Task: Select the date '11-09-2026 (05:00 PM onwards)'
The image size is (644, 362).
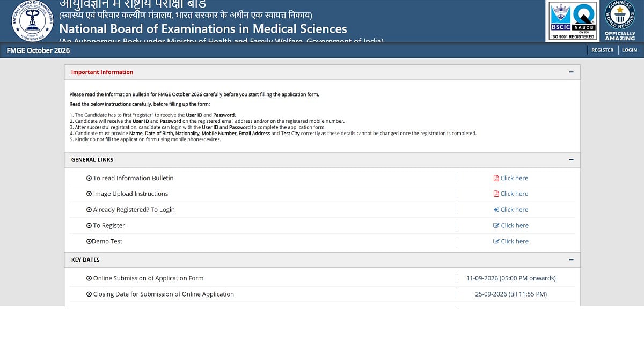Action: pos(511,278)
